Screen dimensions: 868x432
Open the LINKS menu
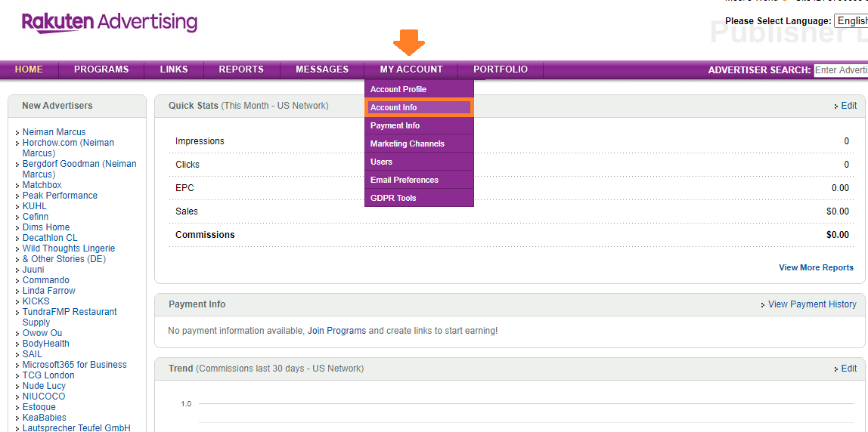click(174, 69)
